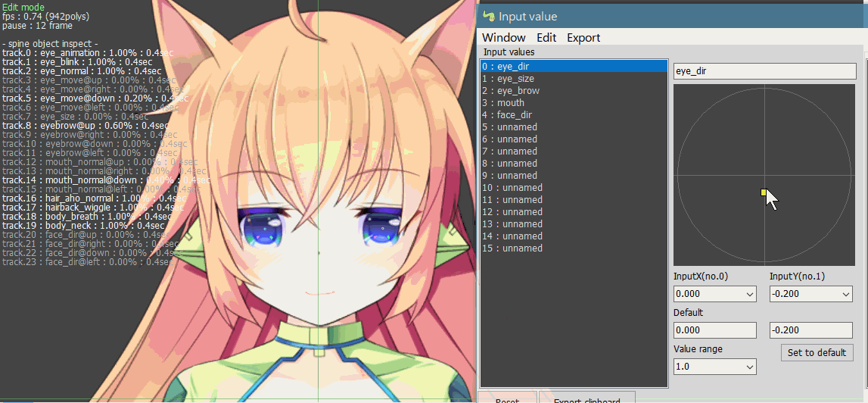This screenshot has width=868, height=403.
Task: Click the Input value window app icon
Action: tap(488, 17)
